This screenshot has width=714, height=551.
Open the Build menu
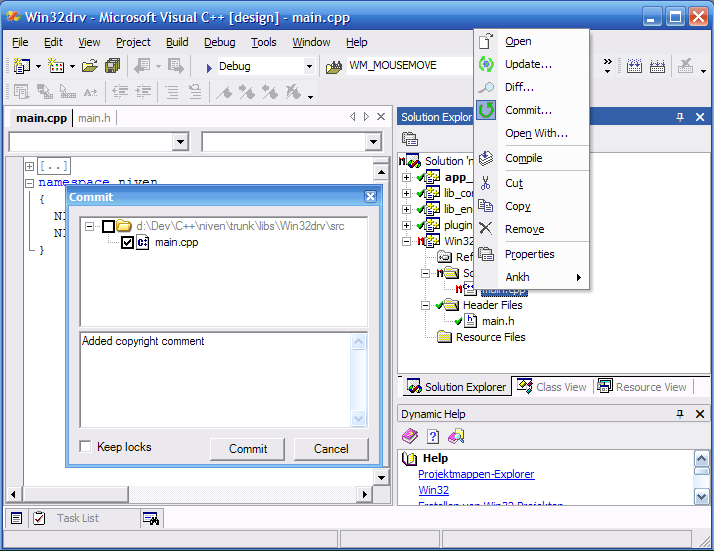pyautogui.click(x=177, y=42)
